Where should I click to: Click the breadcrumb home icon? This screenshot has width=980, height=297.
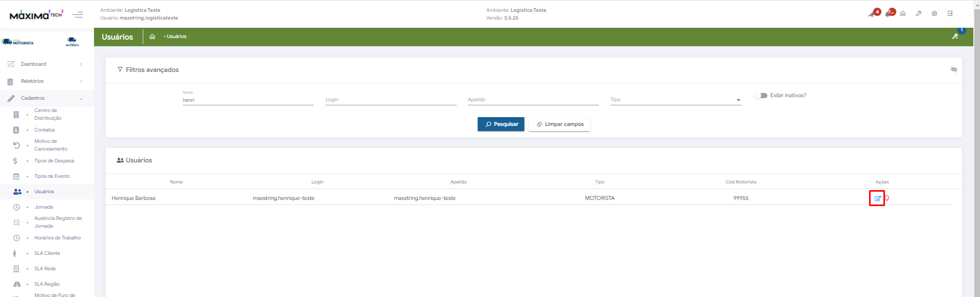(152, 36)
